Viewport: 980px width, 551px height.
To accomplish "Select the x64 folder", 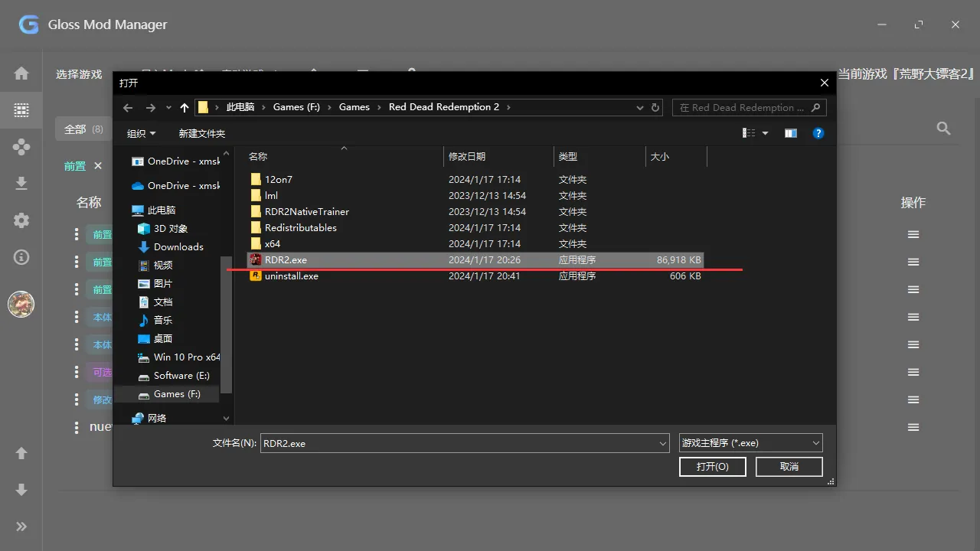I will (475, 244).
